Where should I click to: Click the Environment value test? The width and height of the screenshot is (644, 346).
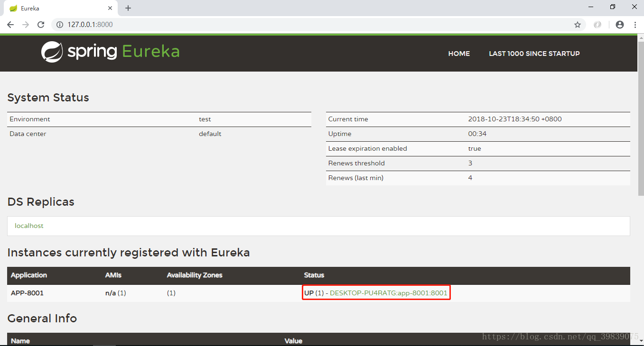point(205,119)
